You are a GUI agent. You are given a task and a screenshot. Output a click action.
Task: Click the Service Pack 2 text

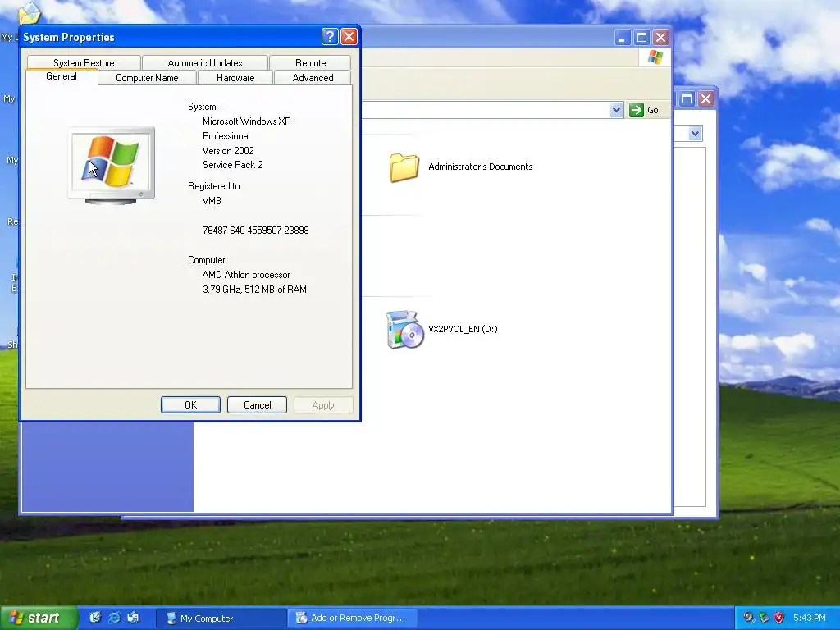[232, 165]
